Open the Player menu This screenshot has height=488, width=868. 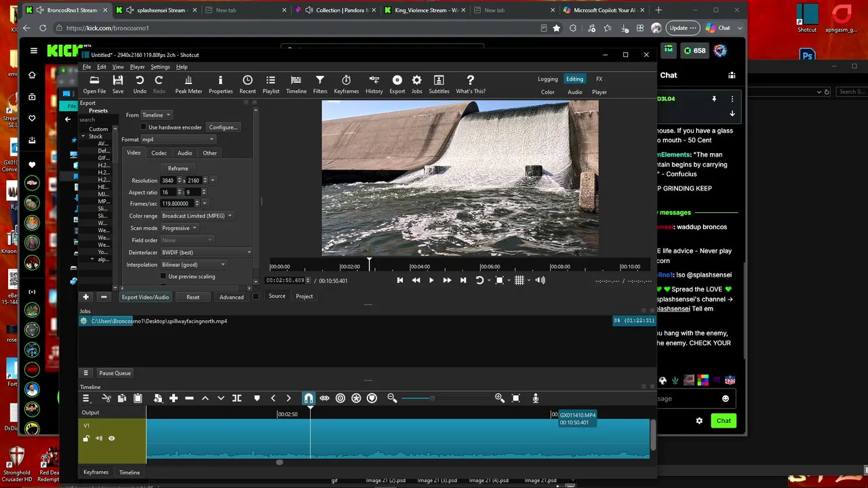(137, 67)
